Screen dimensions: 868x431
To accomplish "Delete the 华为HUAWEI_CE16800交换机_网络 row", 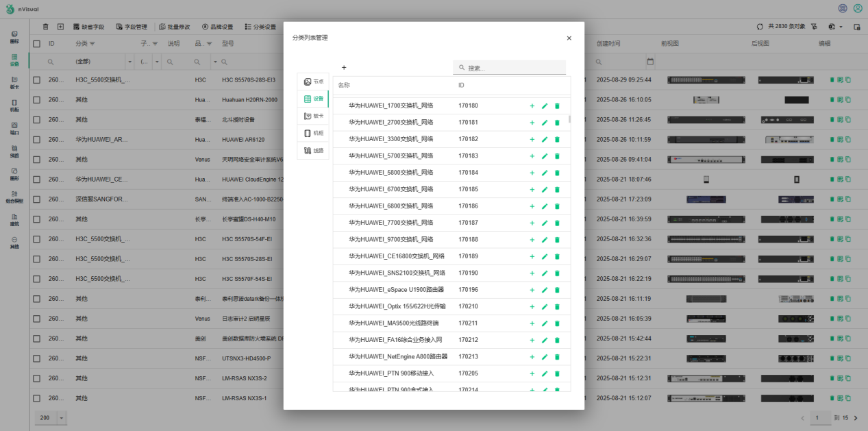I will (557, 256).
